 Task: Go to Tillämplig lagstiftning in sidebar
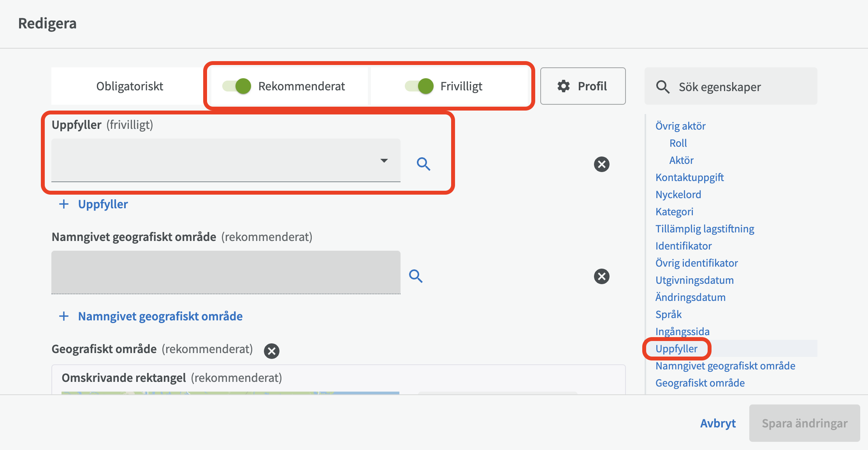tap(705, 229)
